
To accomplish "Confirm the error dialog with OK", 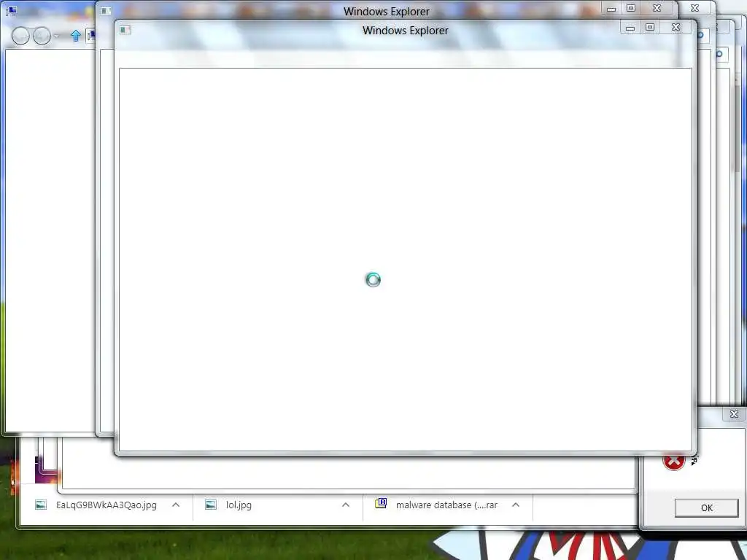I will (x=706, y=508).
